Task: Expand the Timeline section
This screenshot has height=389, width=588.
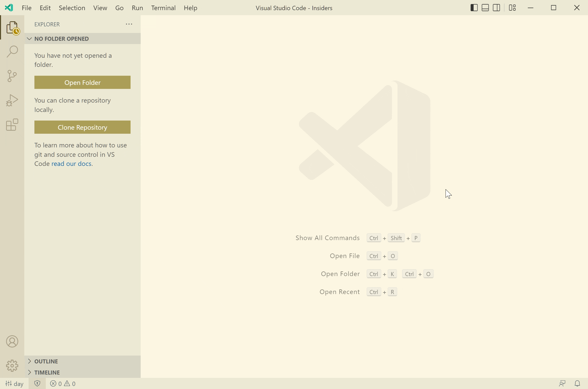Action: tap(82, 372)
